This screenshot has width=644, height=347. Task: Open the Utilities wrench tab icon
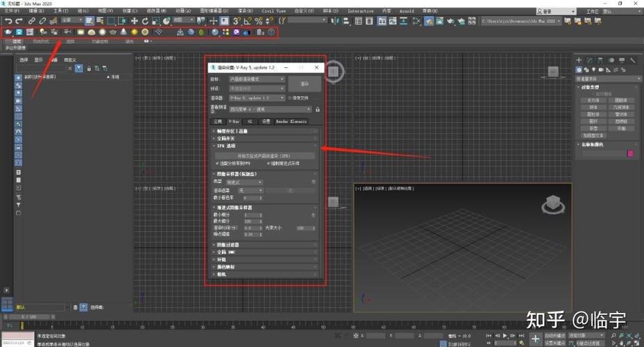632,60
